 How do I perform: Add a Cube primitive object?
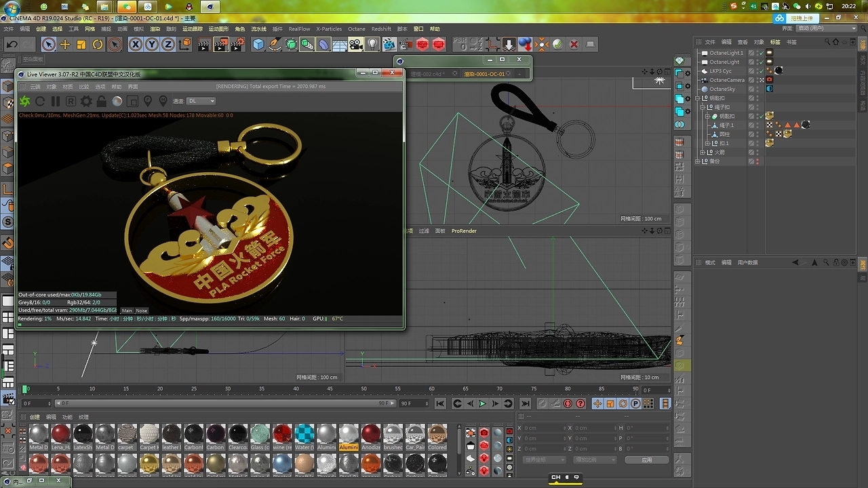[x=258, y=45]
